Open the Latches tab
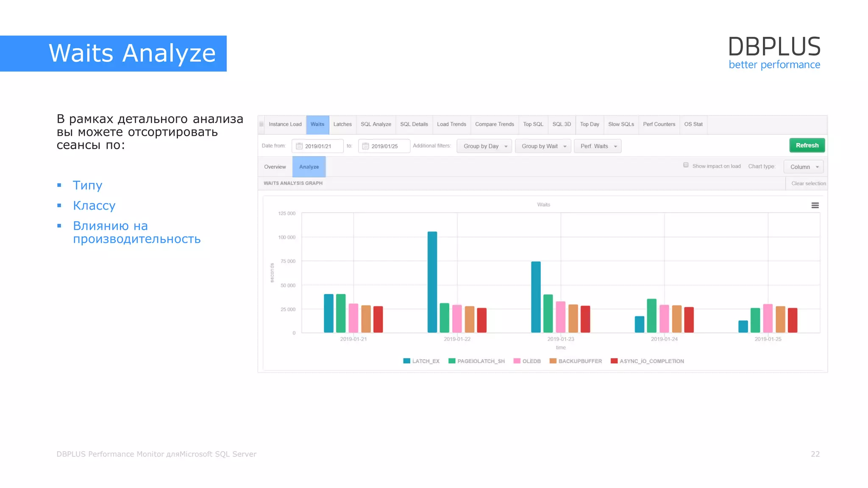The image size is (868, 488). pyautogui.click(x=342, y=124)
